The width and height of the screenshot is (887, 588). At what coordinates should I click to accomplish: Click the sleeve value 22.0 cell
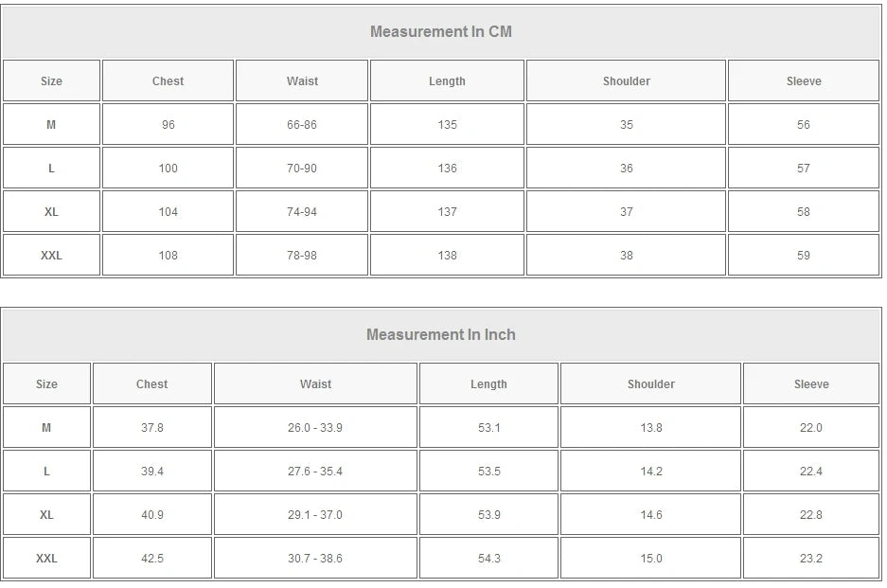[811, 428]
